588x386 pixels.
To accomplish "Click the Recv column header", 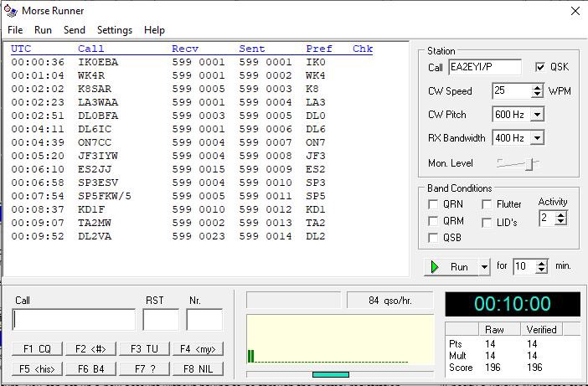I will [185, 49].
